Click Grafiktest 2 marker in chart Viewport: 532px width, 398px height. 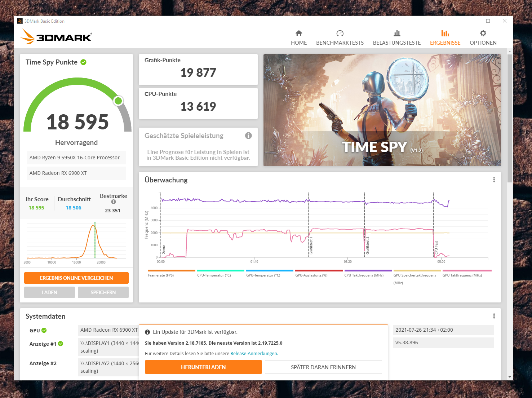[367, 246]
